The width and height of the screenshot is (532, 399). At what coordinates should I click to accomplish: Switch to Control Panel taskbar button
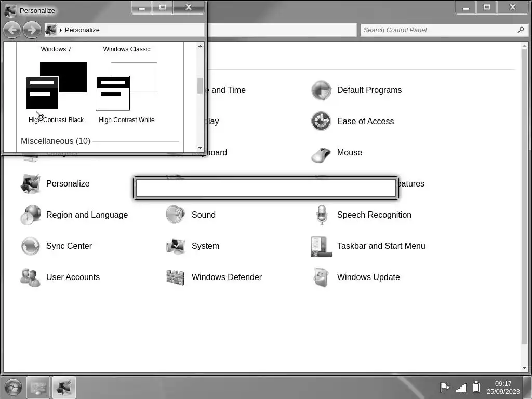tap(38, 387)
